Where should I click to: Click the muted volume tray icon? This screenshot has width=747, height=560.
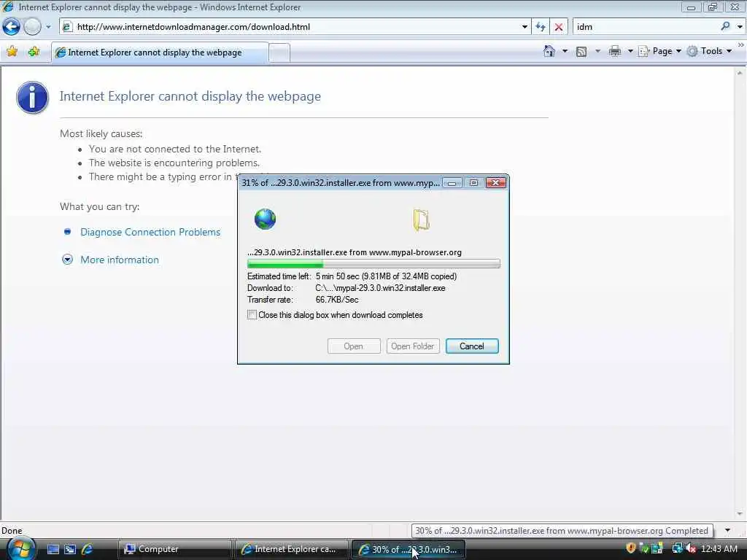(691, 549)
